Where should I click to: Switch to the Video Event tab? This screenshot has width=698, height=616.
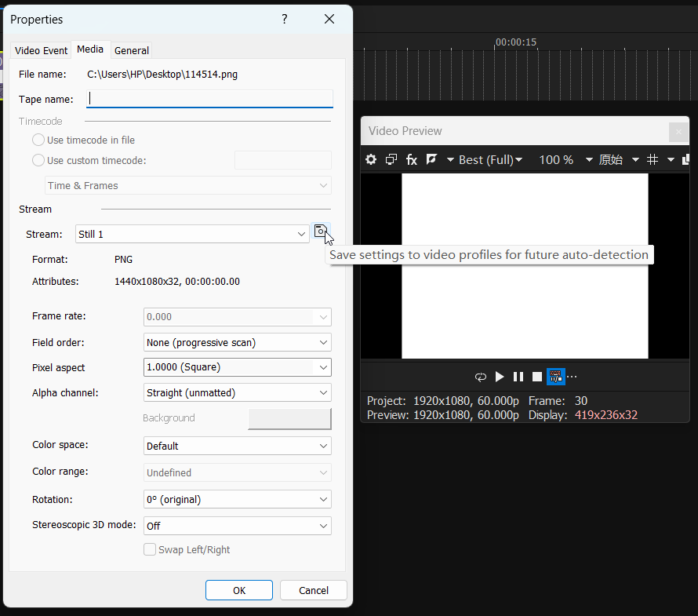[40, 49]
